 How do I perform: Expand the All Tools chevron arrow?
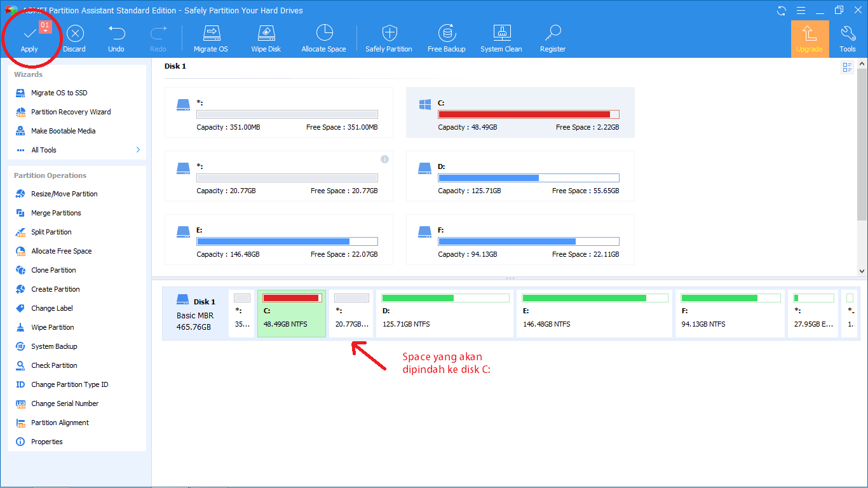[x=138, y=150]
